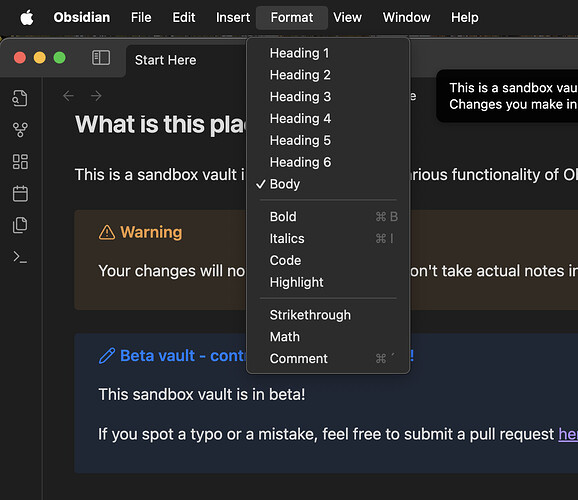Open today's daily note calendar icon
Screen dimensions: 578x500
coord(20,193)
